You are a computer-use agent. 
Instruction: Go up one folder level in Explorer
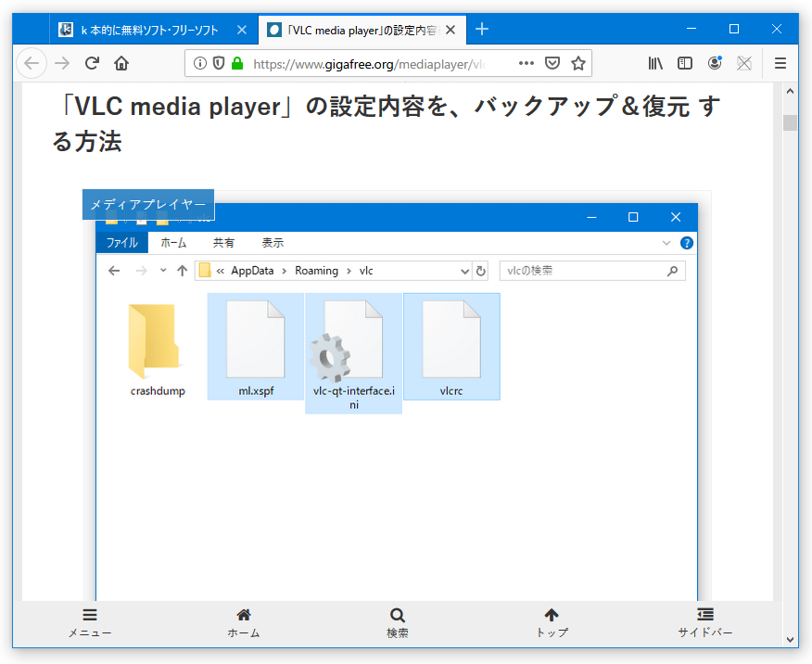point(182,271)
